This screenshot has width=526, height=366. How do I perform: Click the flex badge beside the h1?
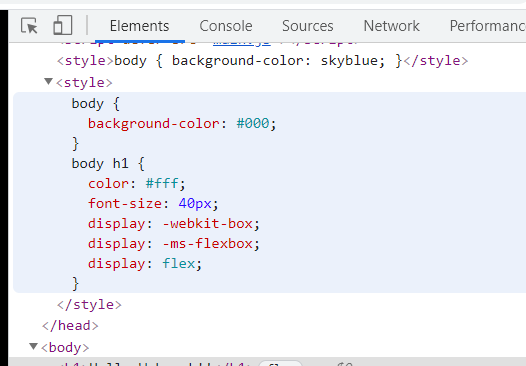click(x=280, y=363)
